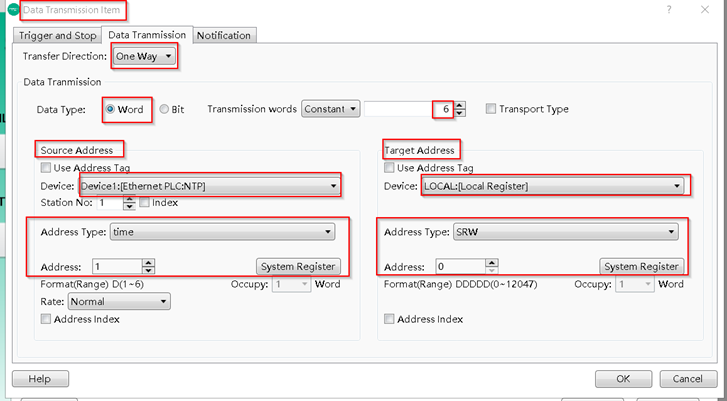Enable Use Address Tag under Source Address
Viewport: 727px width, 401px height.
[x=46, y=168]
